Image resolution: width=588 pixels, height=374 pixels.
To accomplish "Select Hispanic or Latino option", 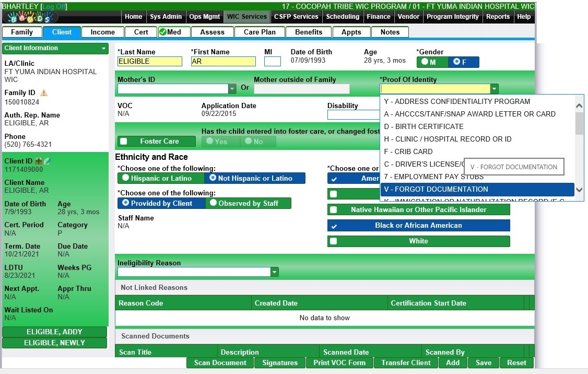I will tap(126, 178).
